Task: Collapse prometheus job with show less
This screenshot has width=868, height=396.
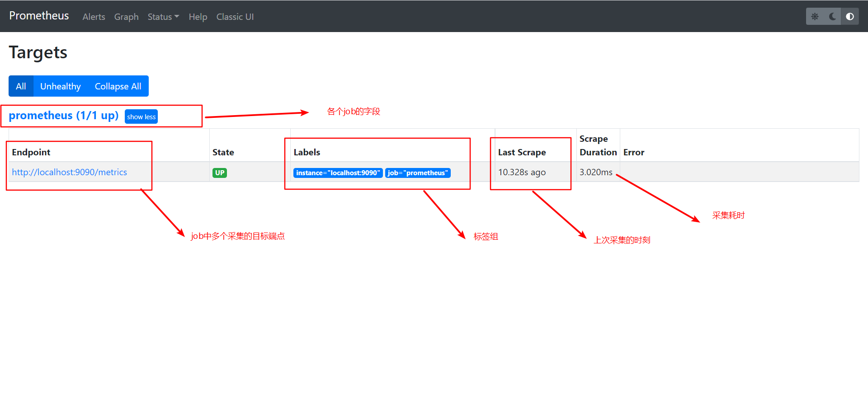Action: click(x=141, y=117)
